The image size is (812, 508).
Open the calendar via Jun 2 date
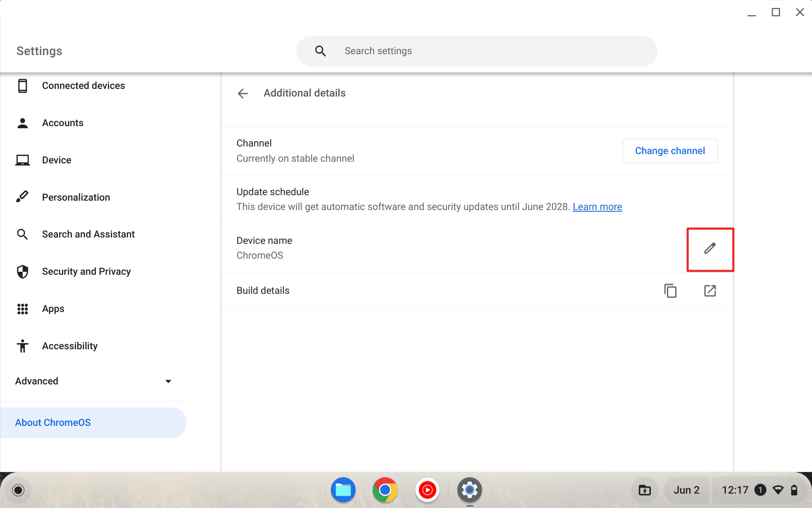pyautogui.click(x=686, y=490)
